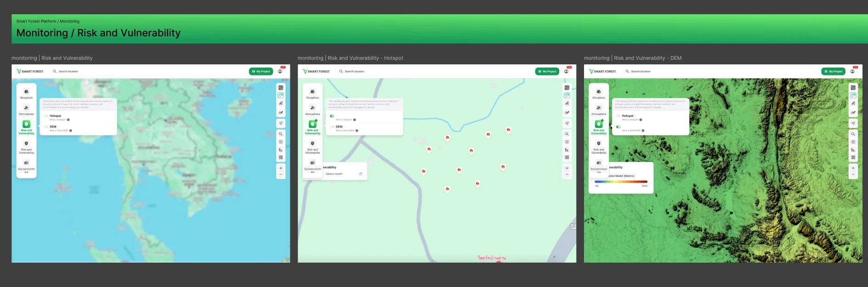Screen dimensions: 868x287
Task: Open Biosphere category in the first frame
Action: pos(26,94)
